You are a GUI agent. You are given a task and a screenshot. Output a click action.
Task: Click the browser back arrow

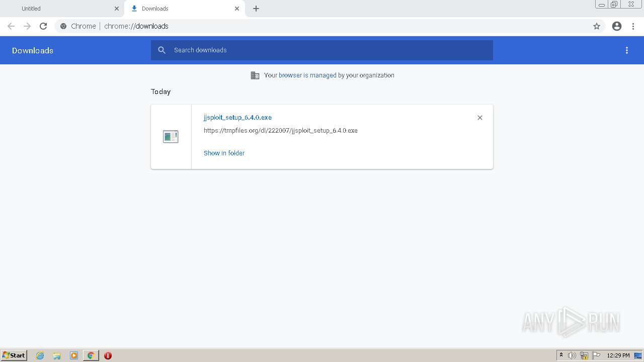click(x=11, y=26)
